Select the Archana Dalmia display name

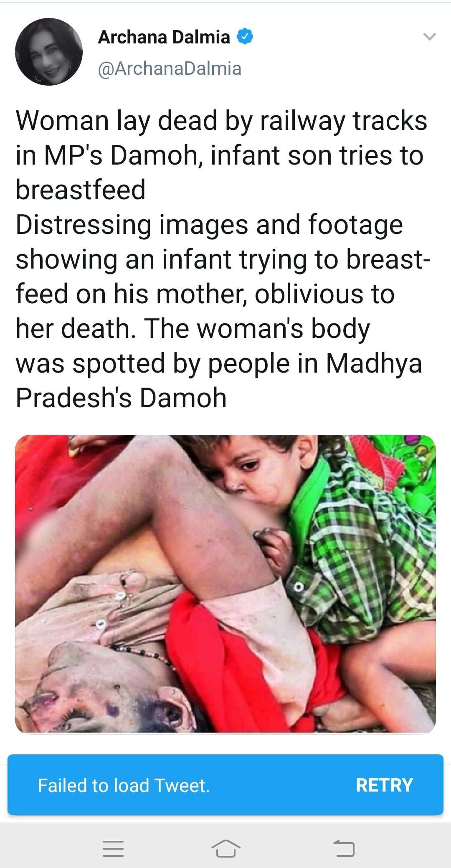click(x=164, y=37)
